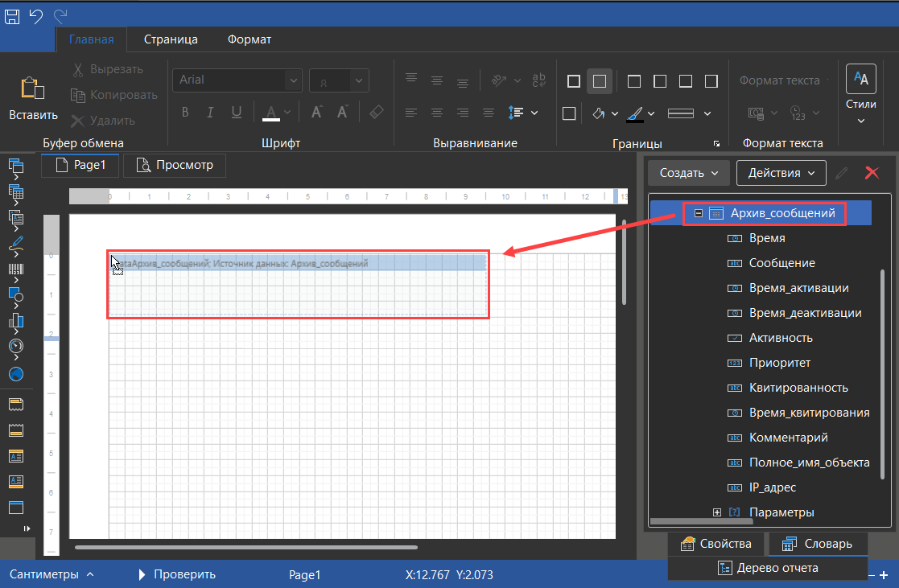Select the barcode component in left toolbox
Screen dimensions: 899x588
[16, 270]
